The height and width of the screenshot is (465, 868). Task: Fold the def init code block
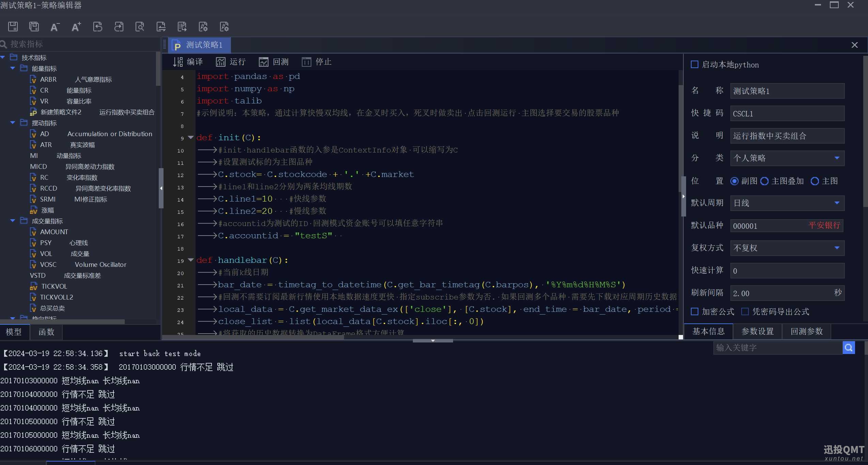click(191, 138)
